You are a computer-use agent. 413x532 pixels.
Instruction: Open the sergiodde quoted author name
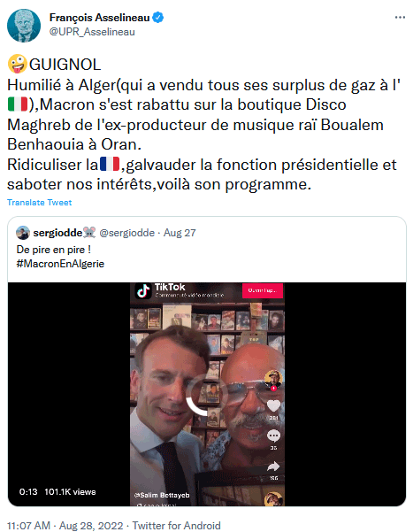pos(57,233)
